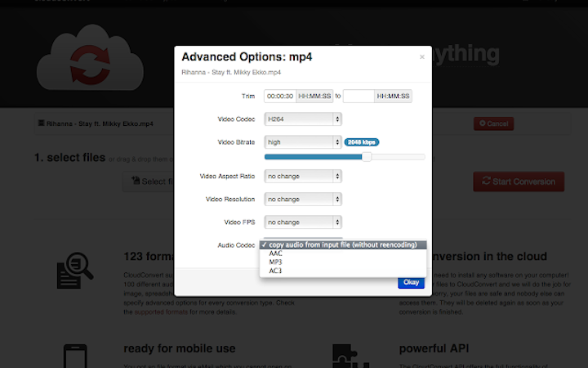Image resolution: width=588 pixels, height=368 pixels.
Task: Click the CloudConvert cloud logo
Action: [x=90, y=58]
